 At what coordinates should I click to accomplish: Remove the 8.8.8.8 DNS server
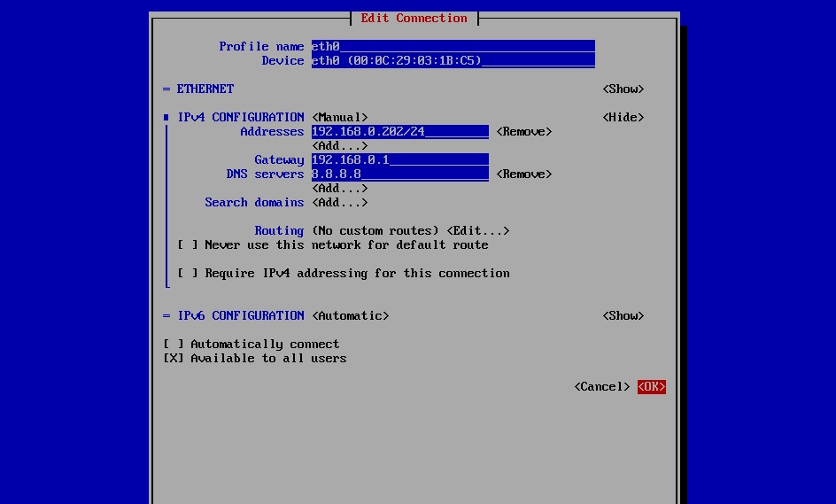pos(524,174)
